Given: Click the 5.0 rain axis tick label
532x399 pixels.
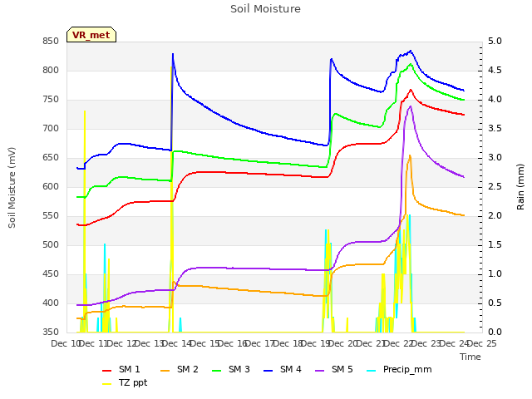Looking at the screenshot, I should coord(495,42).
